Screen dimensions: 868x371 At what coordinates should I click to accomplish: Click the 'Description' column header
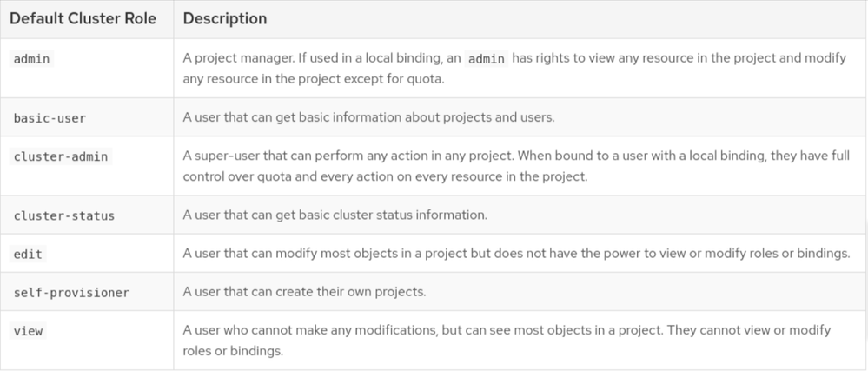pos(225,18)
